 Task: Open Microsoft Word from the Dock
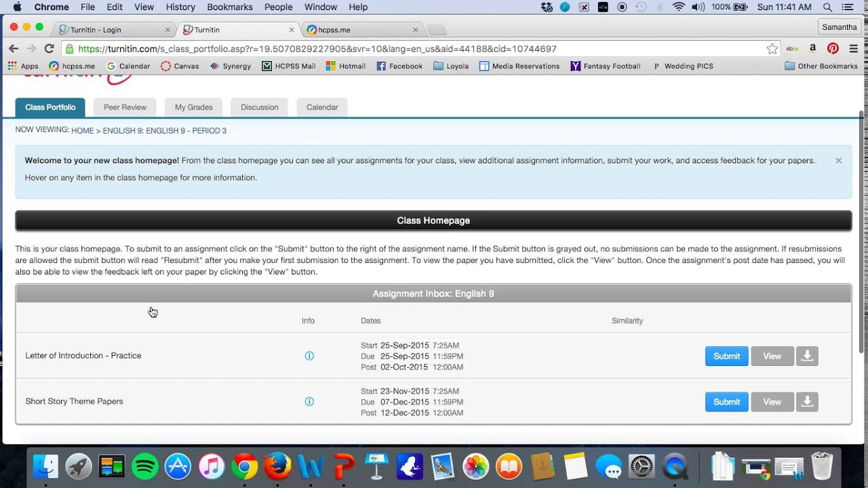[x=311, y=466]
